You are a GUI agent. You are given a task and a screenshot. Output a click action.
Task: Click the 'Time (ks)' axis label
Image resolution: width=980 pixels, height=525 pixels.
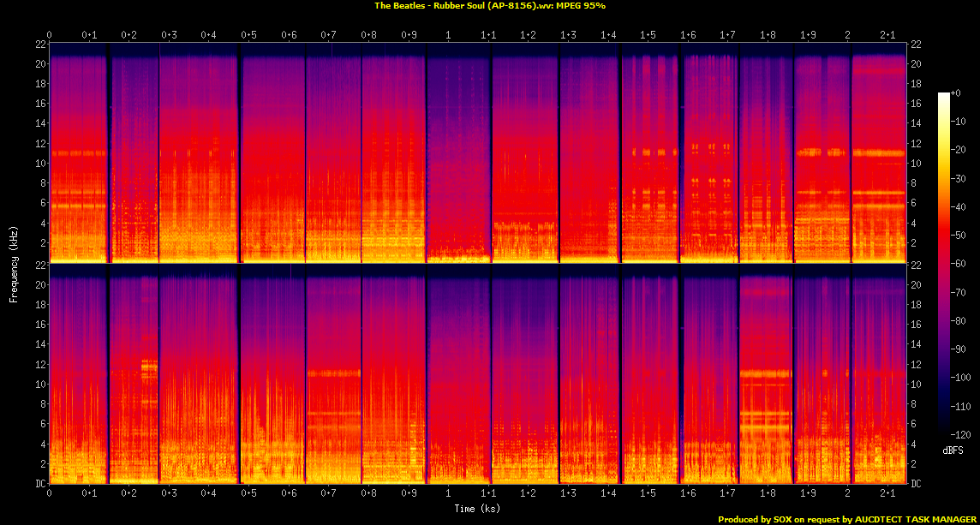tap(477, 508)
